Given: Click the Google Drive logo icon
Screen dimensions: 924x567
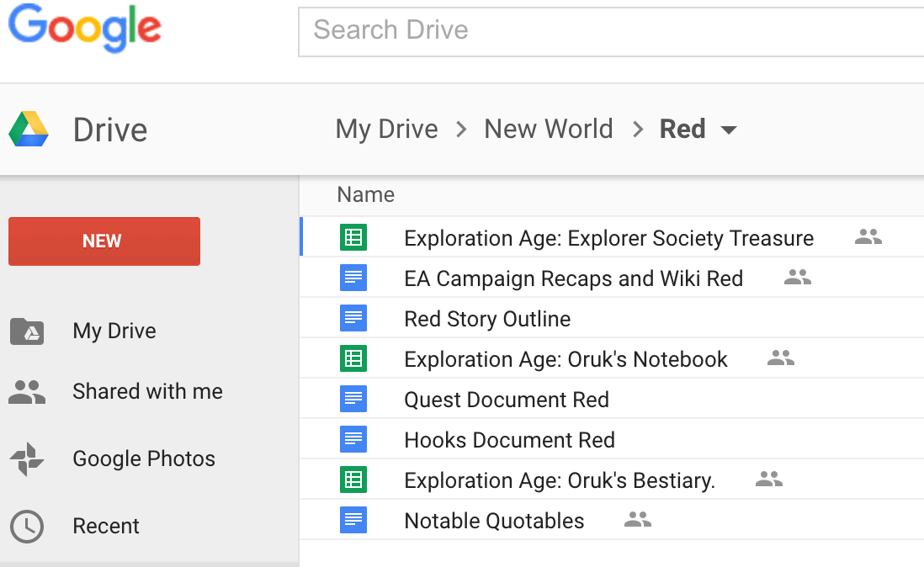Looking at the screenshot, I should pos(29,130).
